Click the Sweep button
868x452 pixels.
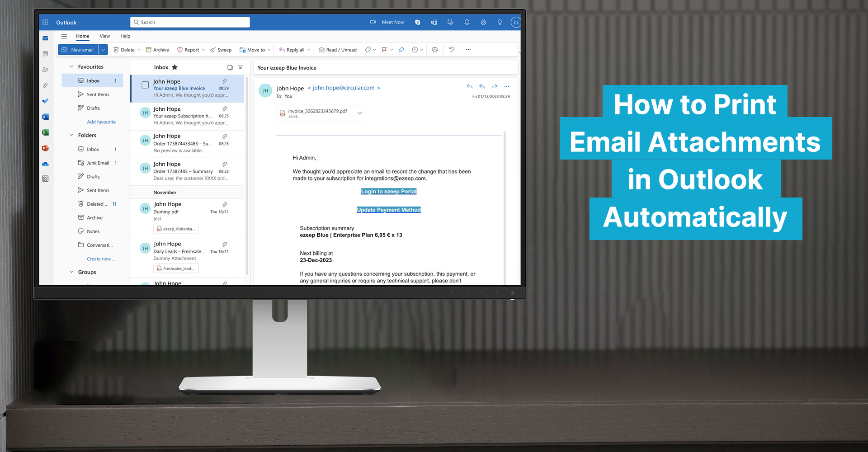(221, 50)
